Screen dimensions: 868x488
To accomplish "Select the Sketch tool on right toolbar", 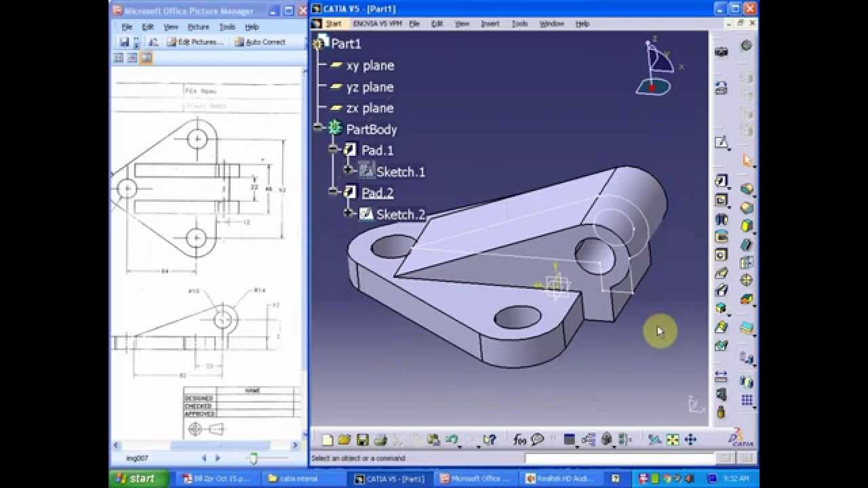I will click(x=722, y=142).
